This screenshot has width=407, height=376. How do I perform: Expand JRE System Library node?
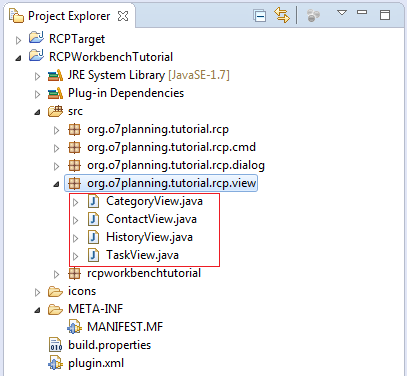[37, 76]
